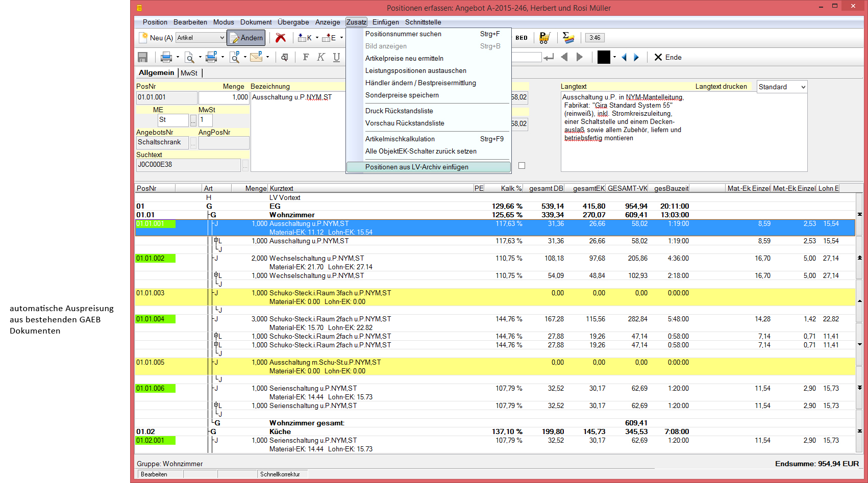Image resolution: width=868 pixels, height=483 pixels.
Task: Click the Neu (A) new position icon
Action: 144,38
